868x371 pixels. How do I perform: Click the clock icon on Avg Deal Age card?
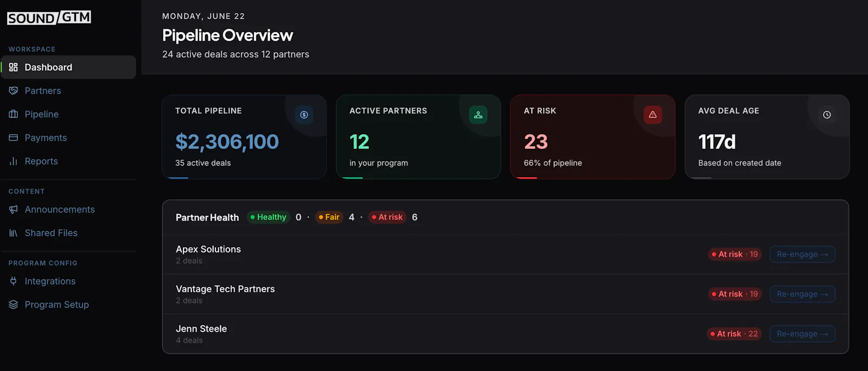pyautogui.click(x=827, y=115)
